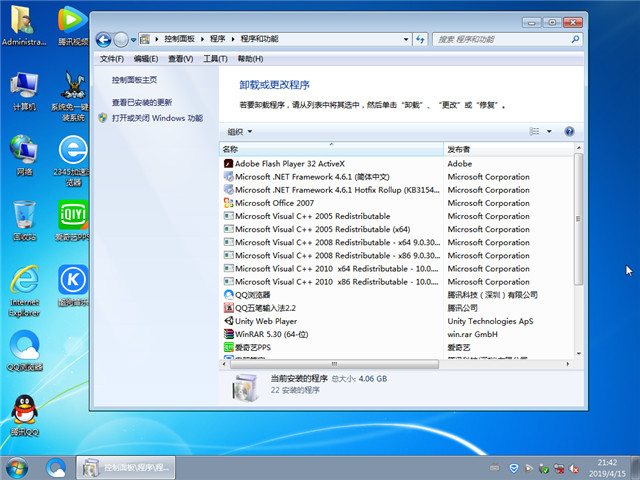Click the Windows Start button

pos(17,468)
